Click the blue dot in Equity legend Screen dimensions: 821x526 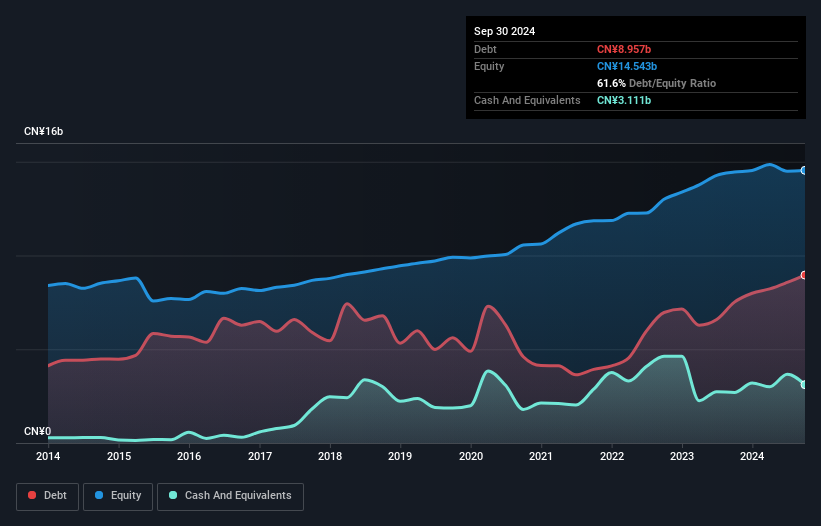(99, 495)
